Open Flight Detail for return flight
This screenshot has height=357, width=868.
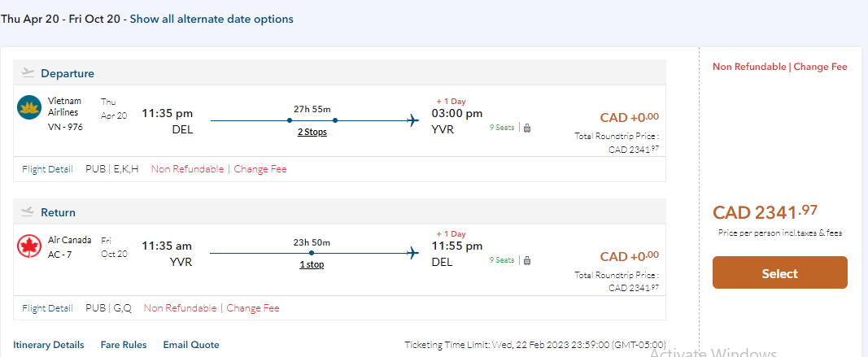pos(47,308)
